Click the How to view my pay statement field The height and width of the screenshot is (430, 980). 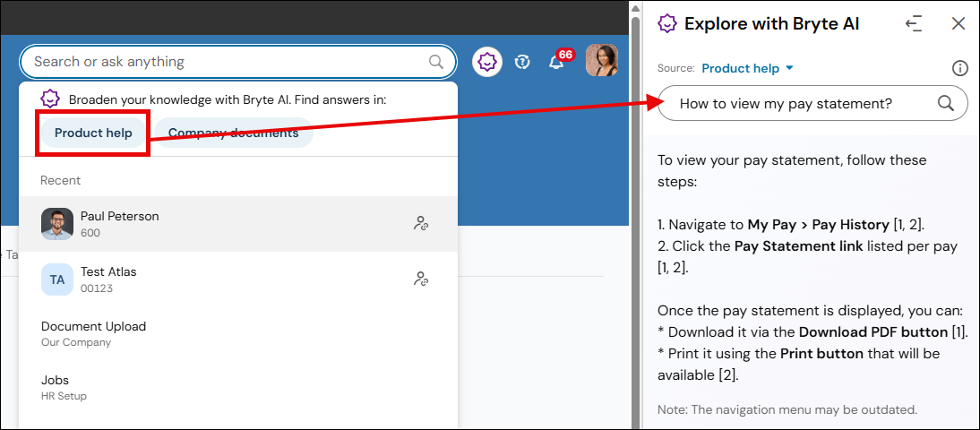click(813, 103)
